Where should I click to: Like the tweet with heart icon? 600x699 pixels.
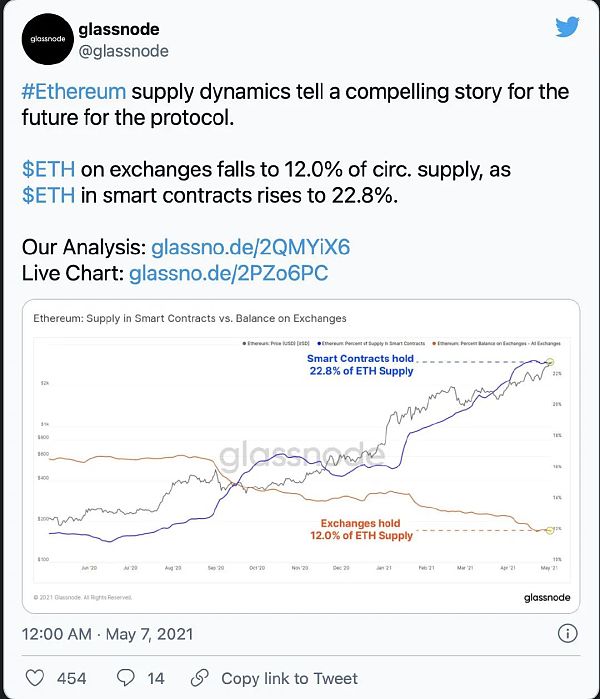coord(35,677)
